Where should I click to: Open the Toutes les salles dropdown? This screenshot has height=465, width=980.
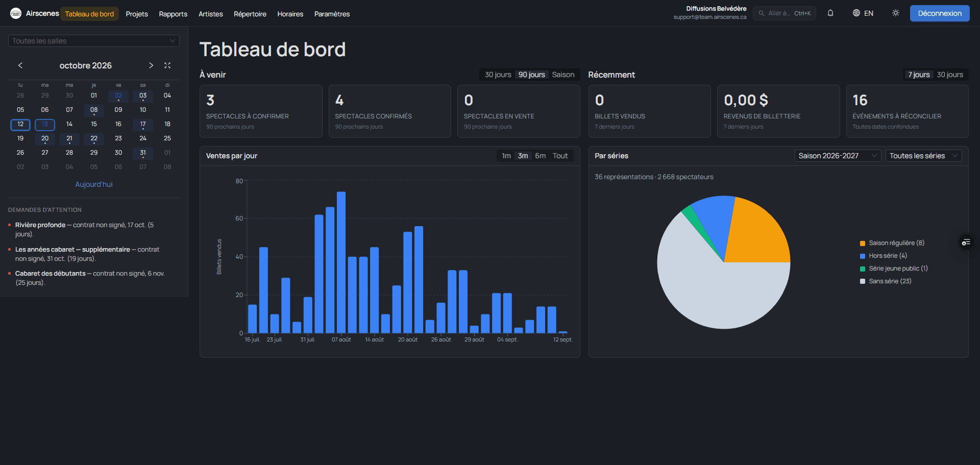(94, 41)
